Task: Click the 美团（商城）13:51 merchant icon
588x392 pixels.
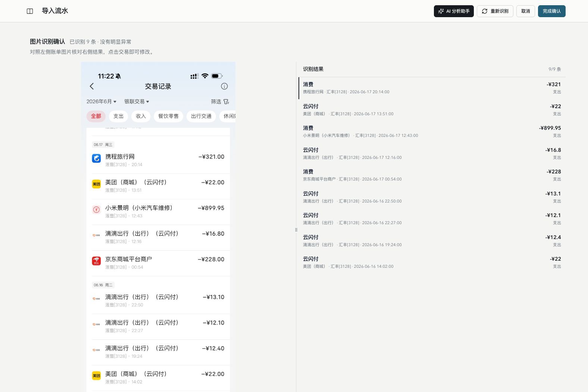Action: (x=96, y=184)
